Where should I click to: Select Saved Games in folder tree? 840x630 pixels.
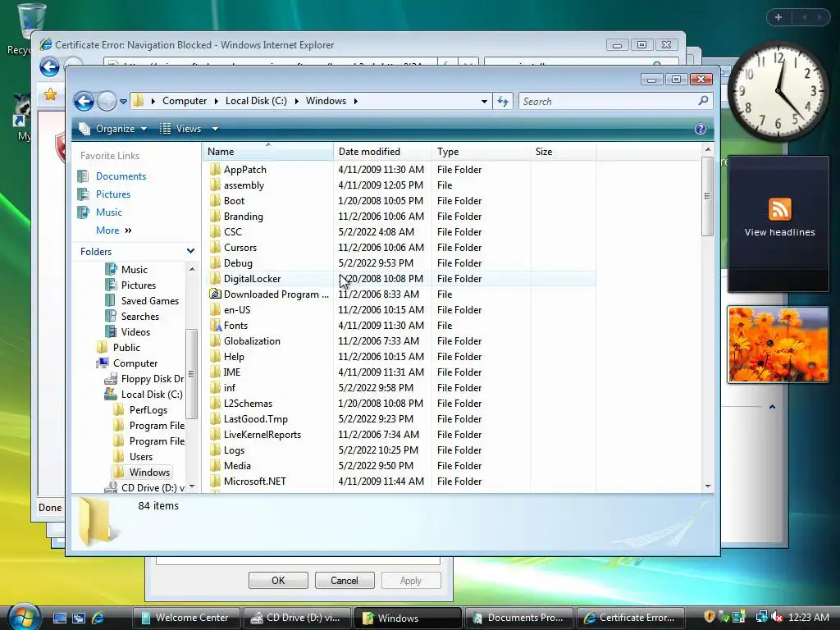click(x=149, y=300)
